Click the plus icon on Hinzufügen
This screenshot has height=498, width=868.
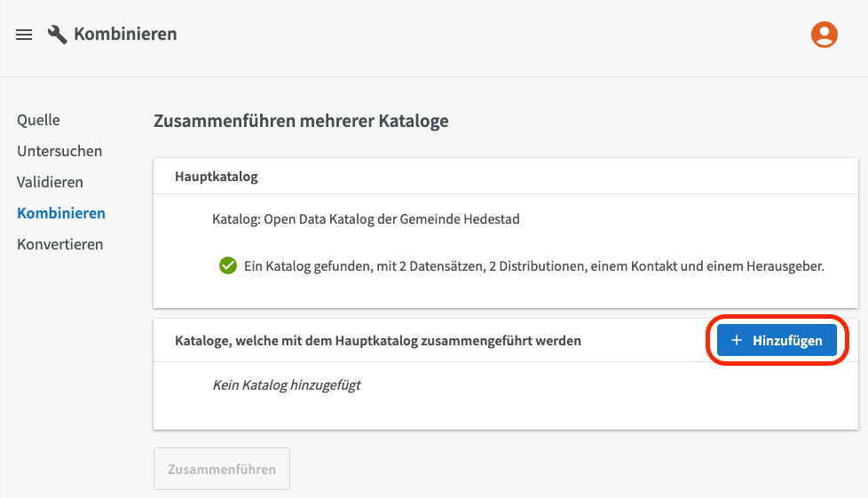pos(736,341)
